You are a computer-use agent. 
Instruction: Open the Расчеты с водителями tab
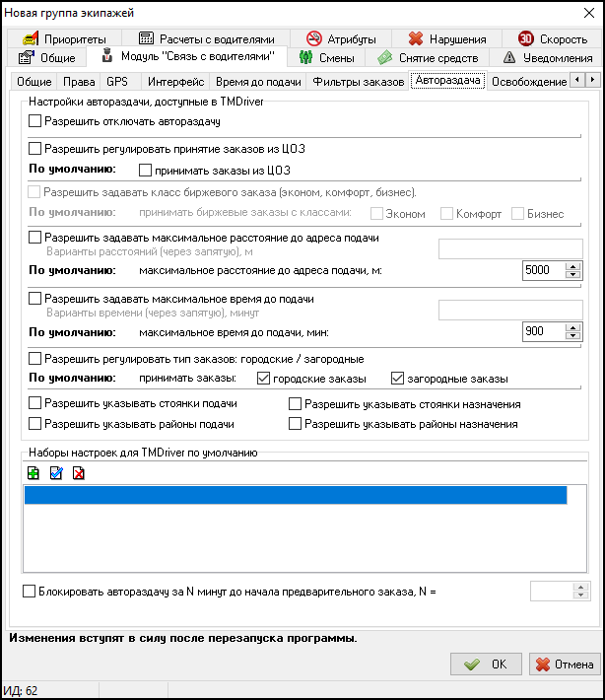coord(206,38)
